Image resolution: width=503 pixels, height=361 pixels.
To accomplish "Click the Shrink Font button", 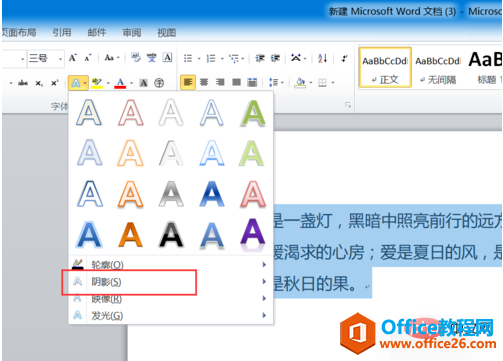I will coord(88,58).
